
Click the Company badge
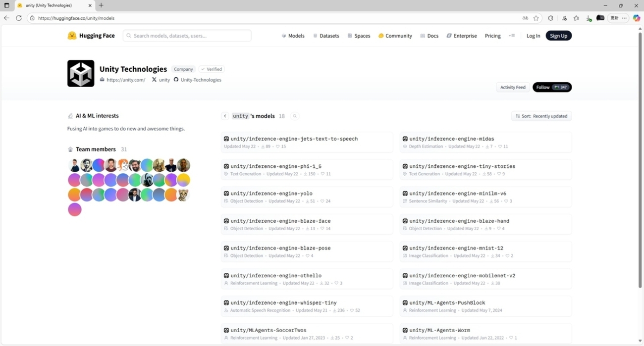pyautogui.click(x=183, y=69)
